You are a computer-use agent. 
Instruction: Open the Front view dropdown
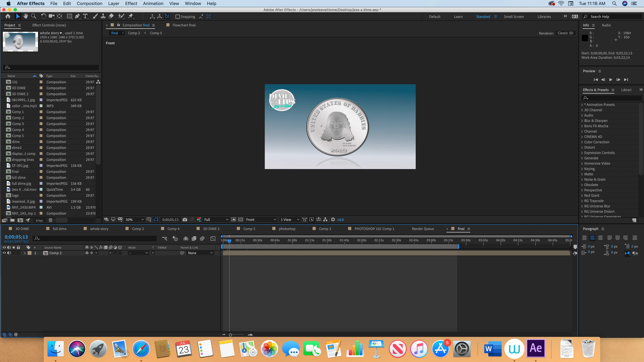(x=261, y=220)
